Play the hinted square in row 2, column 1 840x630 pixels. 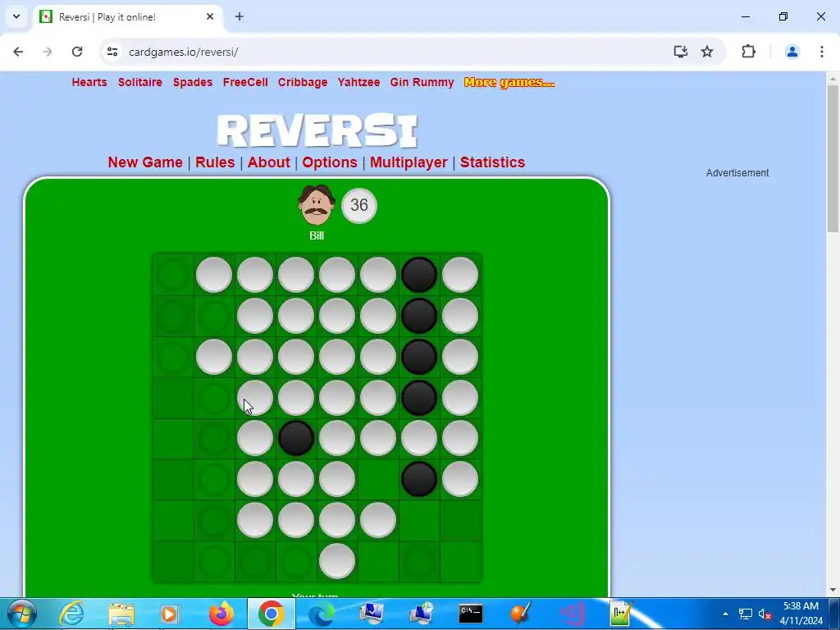click(173, 316)
